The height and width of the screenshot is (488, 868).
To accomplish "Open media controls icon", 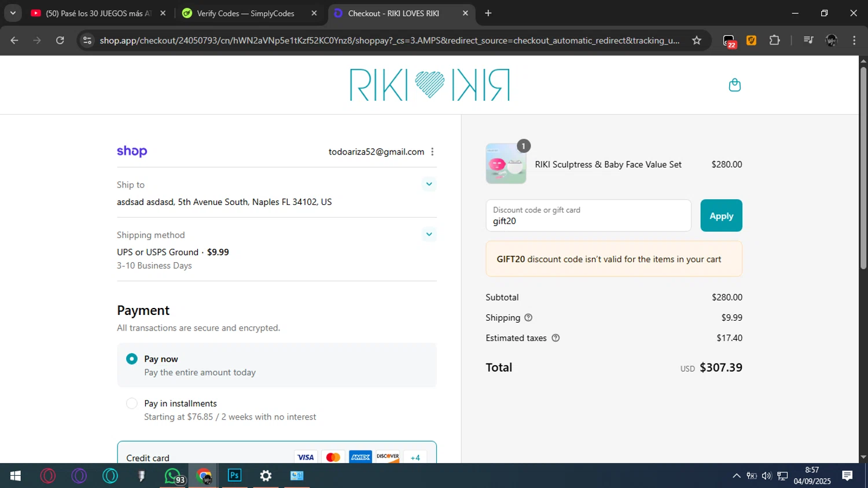I will (808, 41).
